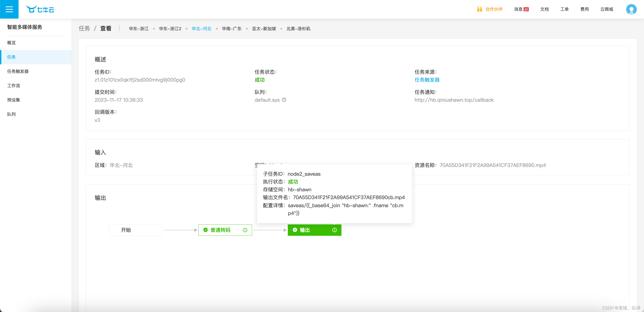Click the help icon next to default.sys
This screenshot has height=312, width=644.
[x=284, y=100]
